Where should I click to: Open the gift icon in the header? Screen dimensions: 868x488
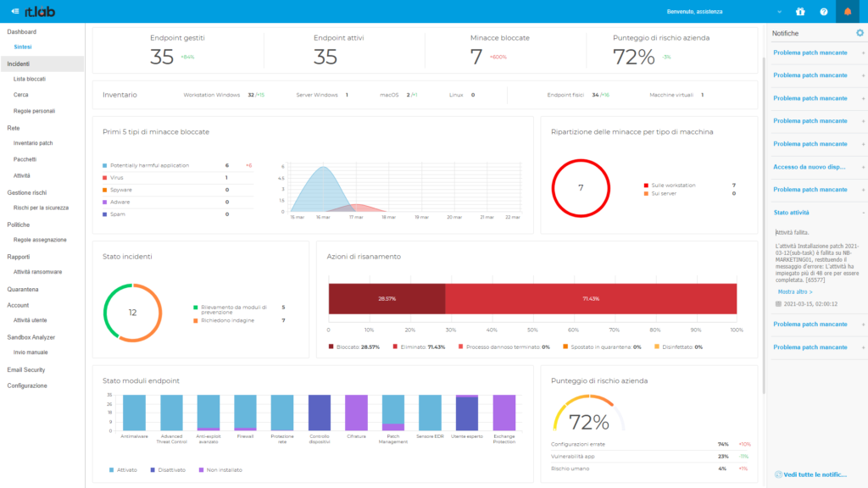[x=800, y=12]
